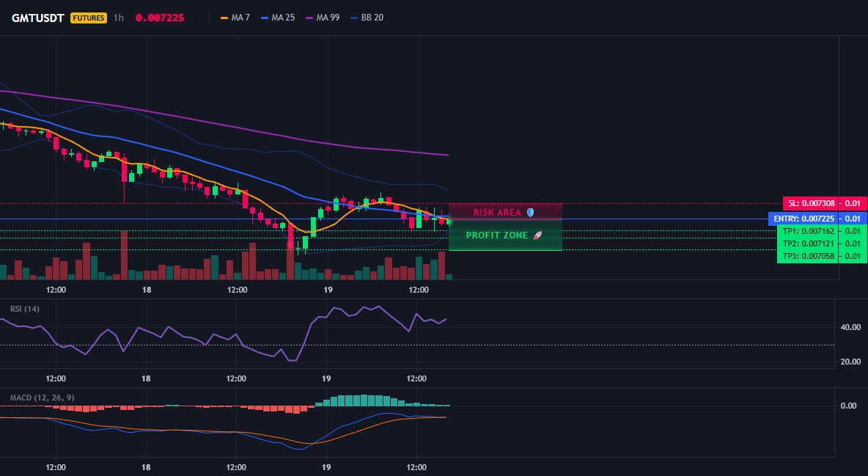Click the PROFIT ZONE label text

(x=497, y=235)
